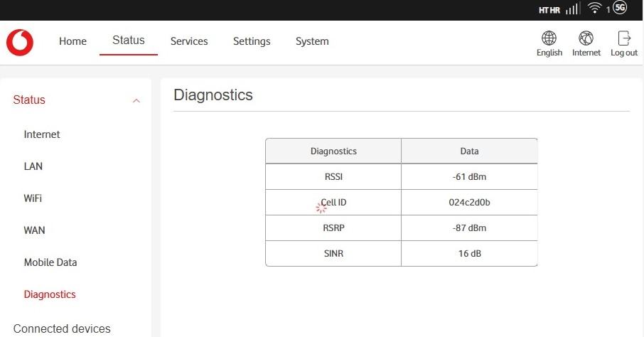
Task: Open the Settings tab
Action: point(252,41)
